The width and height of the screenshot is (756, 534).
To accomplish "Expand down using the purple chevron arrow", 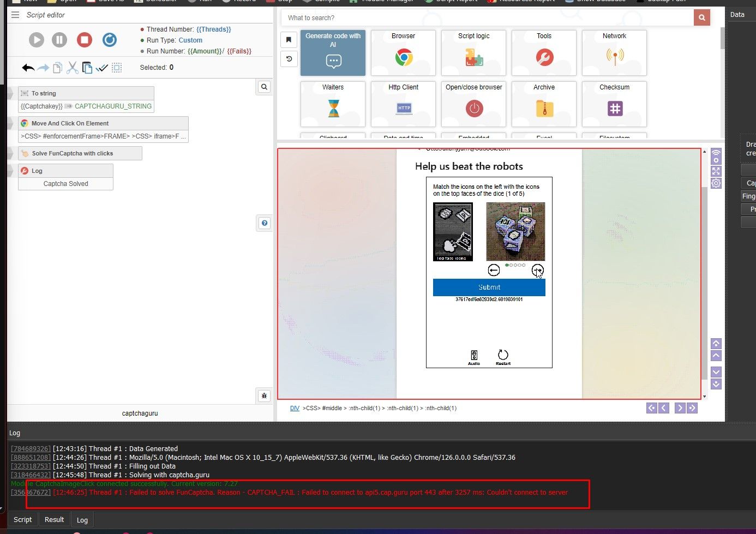I will click(x=716, y=371).
